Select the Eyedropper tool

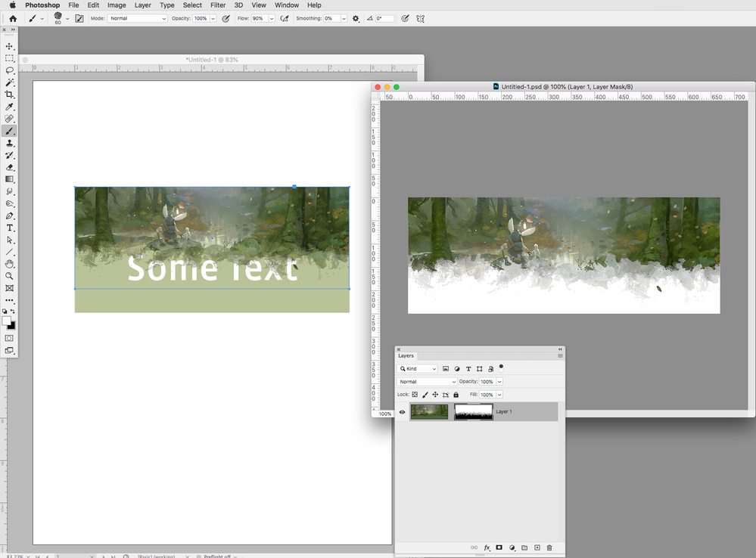pos(9,107)
